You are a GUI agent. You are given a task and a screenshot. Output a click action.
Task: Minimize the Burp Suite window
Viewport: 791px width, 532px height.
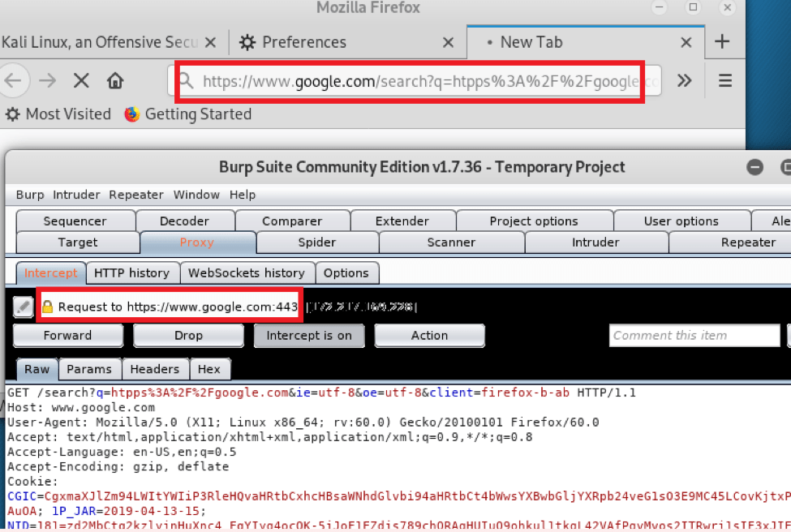(754, 167)
